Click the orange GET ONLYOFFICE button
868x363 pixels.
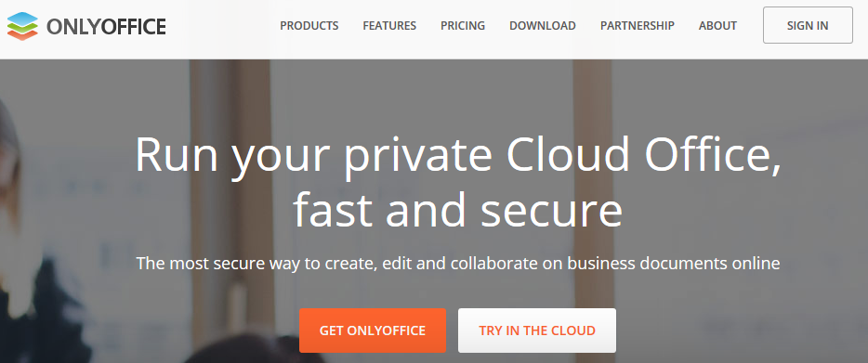[x=373, y=331]
